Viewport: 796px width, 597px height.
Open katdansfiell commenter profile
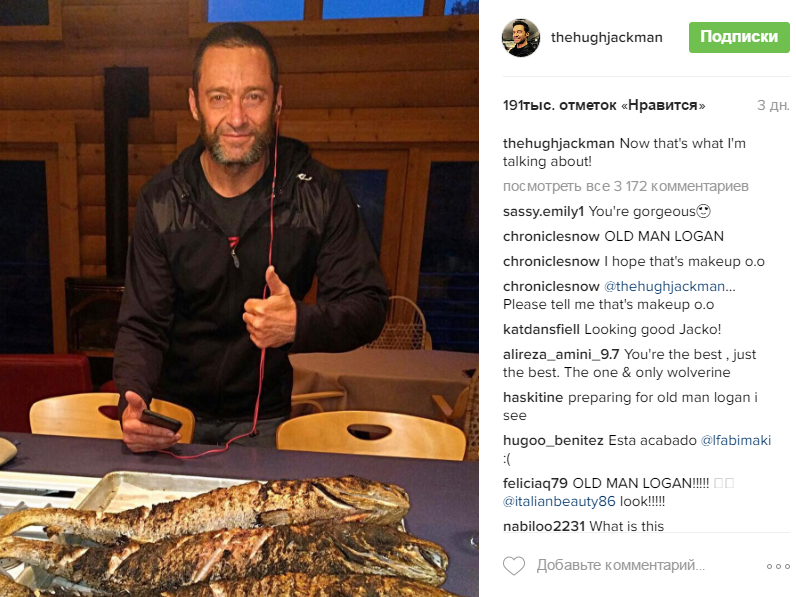(x=541, y=329)
